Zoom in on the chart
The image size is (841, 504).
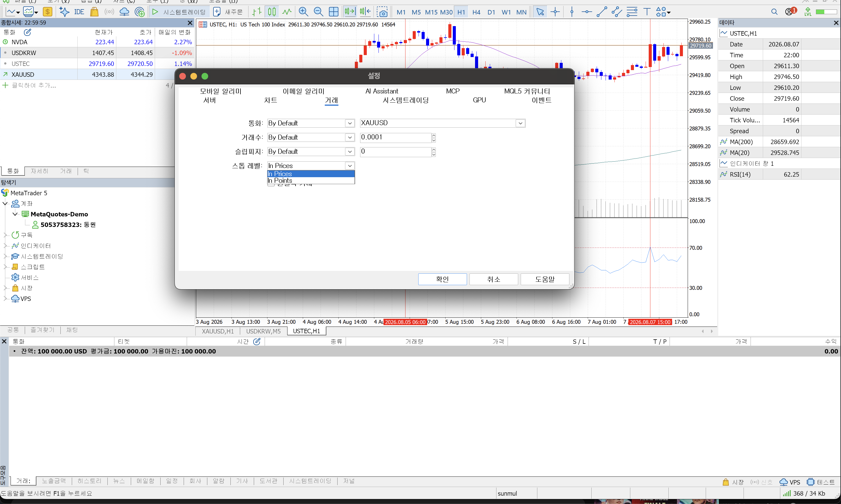tap(303, 12)
